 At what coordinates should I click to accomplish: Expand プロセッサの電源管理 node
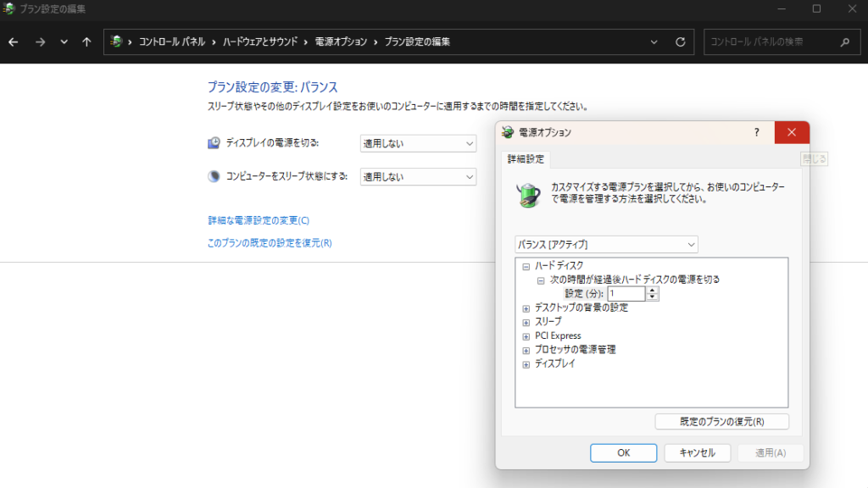click(526, 350)
